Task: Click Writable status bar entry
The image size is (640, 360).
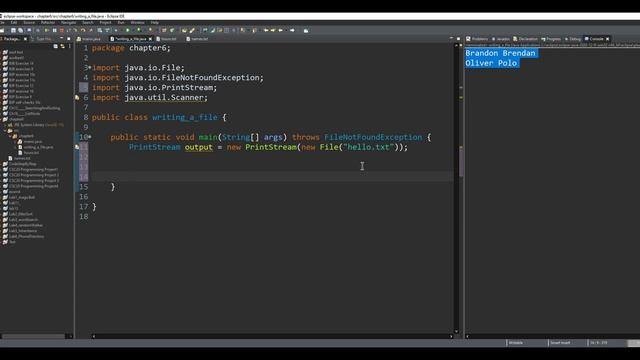Action: pyautogui.click(x=516, y=343)
